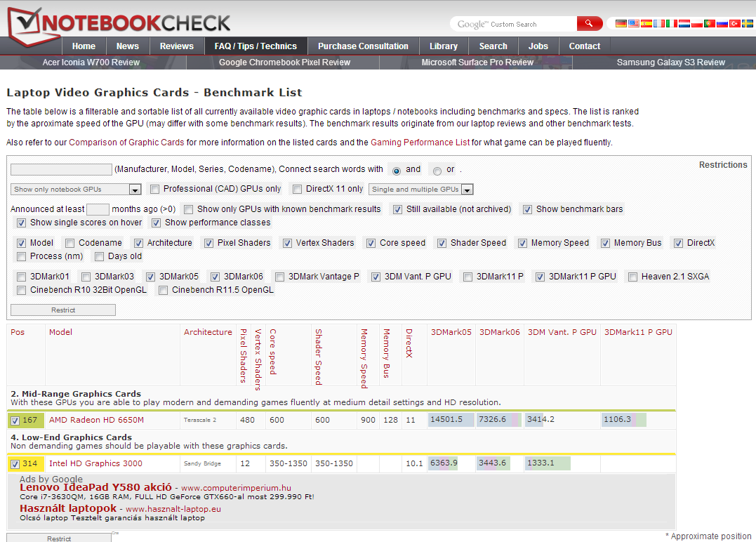Enable the DirectX 11 only checkbox

[298, 189]
